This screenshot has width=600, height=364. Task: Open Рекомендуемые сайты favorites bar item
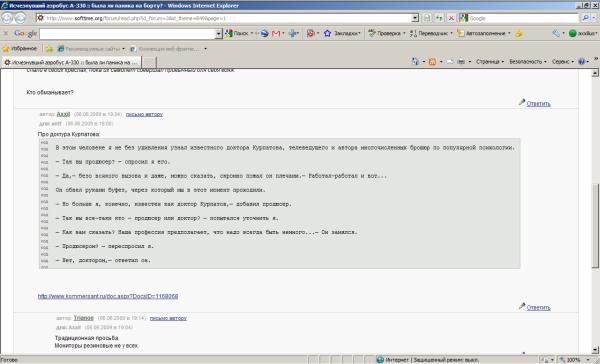pyautogui.click(x=91, y=49)
